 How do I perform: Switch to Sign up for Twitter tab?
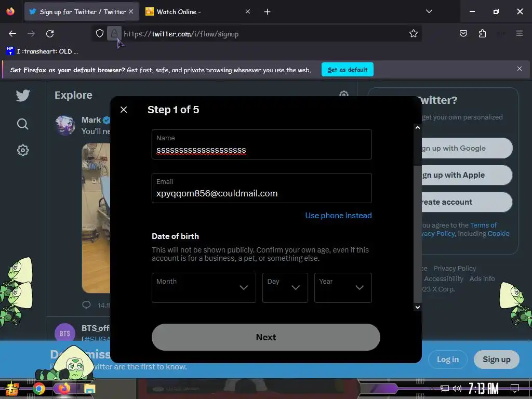click(82, 12)
